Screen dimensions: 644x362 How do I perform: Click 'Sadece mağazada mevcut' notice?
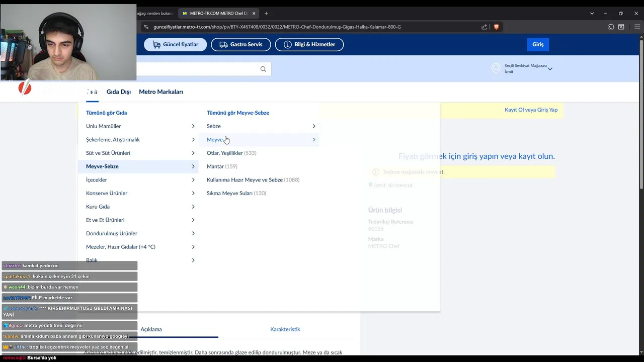[413, 172]
